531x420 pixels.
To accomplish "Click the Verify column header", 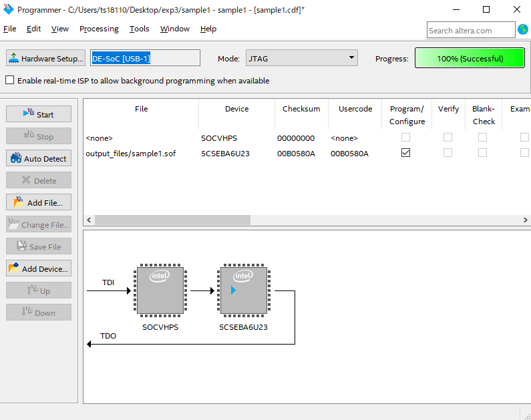I will (448, 115).
